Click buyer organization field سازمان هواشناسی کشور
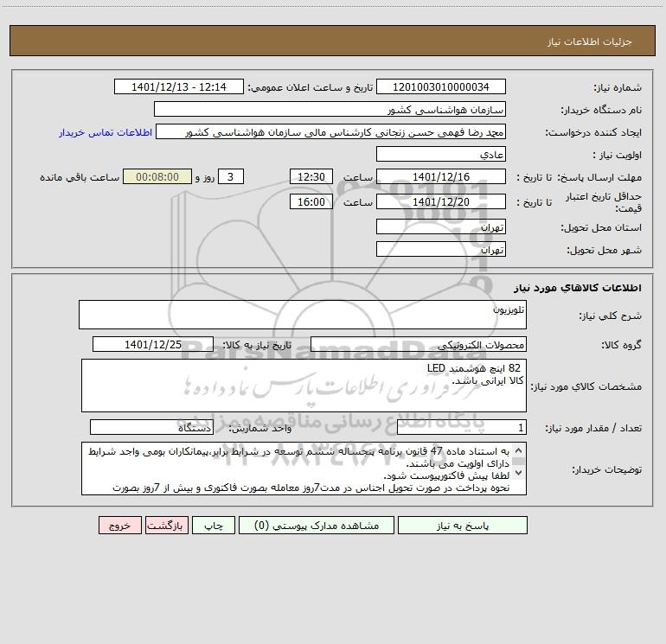 (x=330, y=110)
